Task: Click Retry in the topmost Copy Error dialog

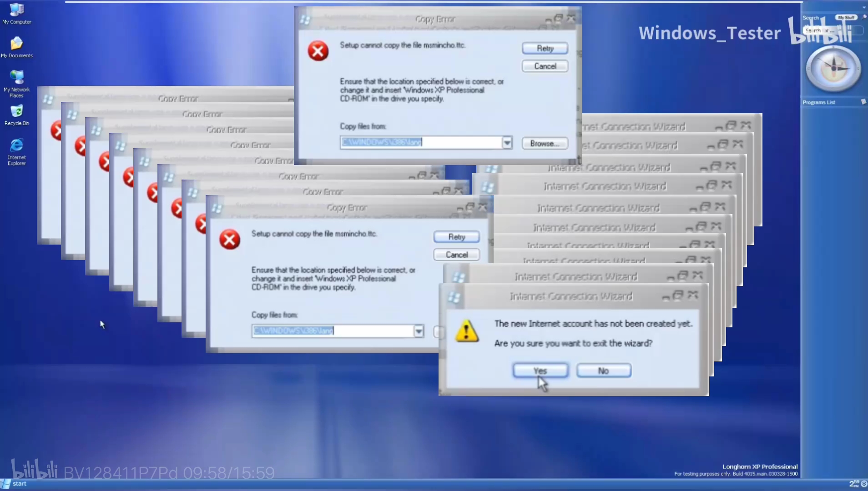Action: click(545, 48)
